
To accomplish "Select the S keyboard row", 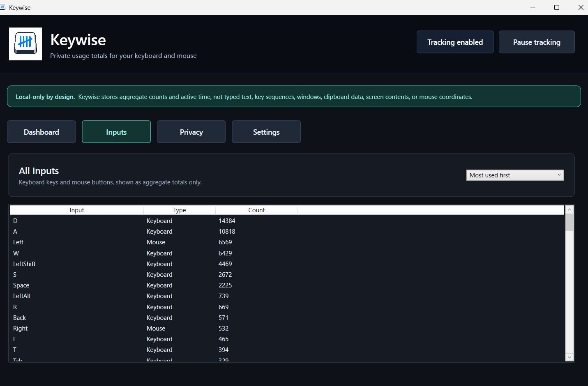I will tap(287, 275).
